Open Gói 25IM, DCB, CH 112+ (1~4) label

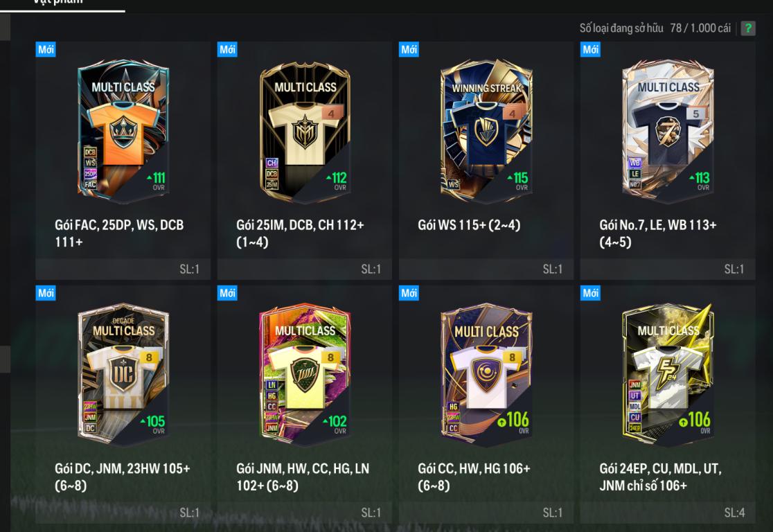tap(300, 233)
